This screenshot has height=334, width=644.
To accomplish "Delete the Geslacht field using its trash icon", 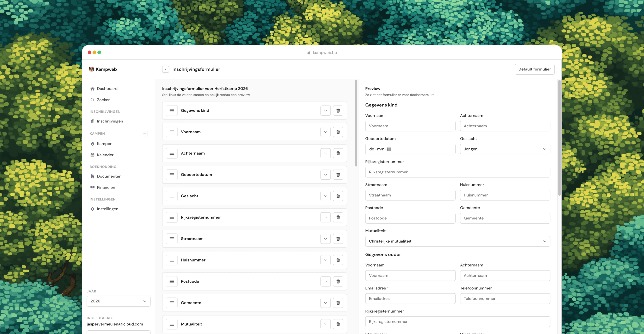I will click(x=338, y=196).
